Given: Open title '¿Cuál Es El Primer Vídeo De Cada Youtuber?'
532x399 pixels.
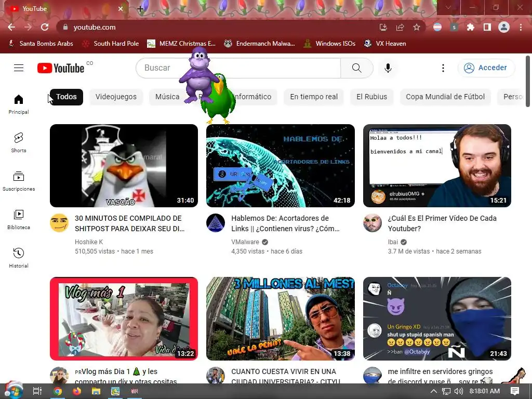Looking at the screenshot, I should pos(442,223).
